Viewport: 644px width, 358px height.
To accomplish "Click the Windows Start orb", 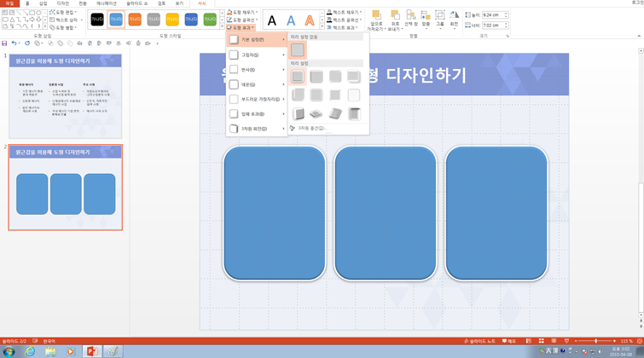I will point(9,351).
